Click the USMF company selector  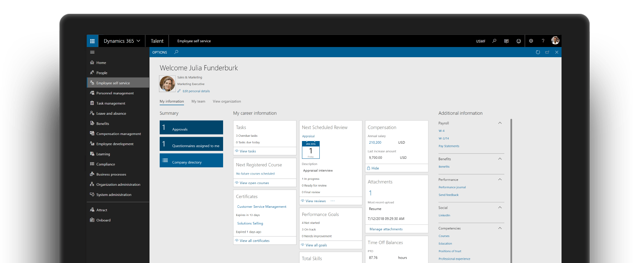point(481,41)
